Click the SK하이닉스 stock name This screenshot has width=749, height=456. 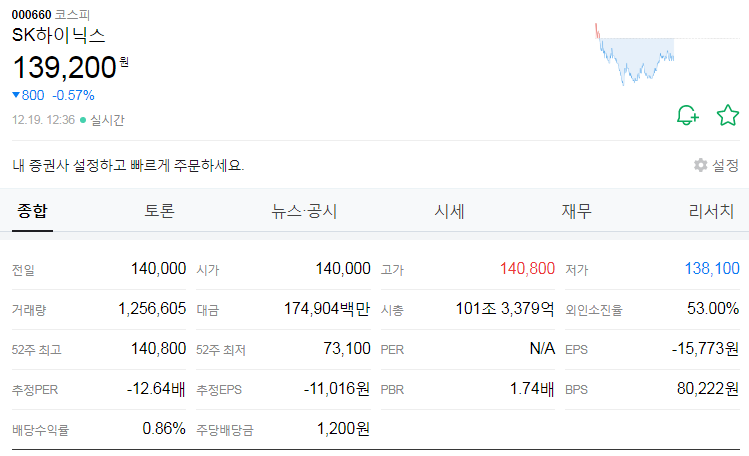pyautogui.click(x=58, y=35)
